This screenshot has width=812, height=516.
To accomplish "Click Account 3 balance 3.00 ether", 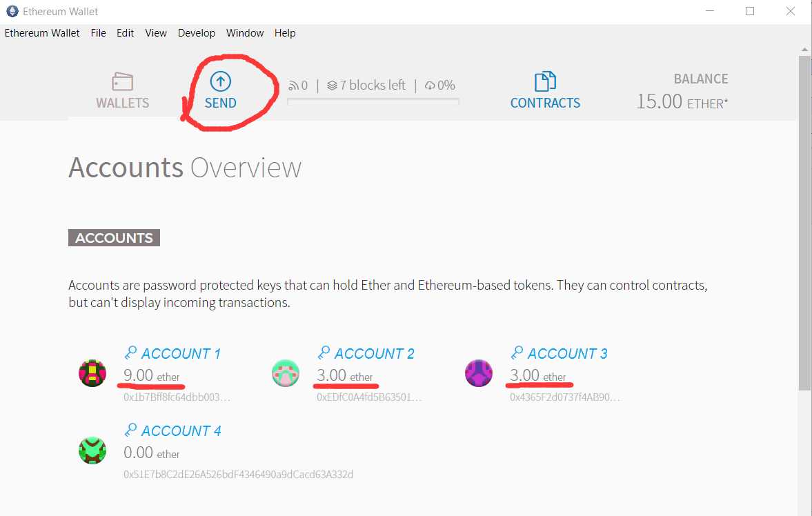I will click(x=537, y=375).
